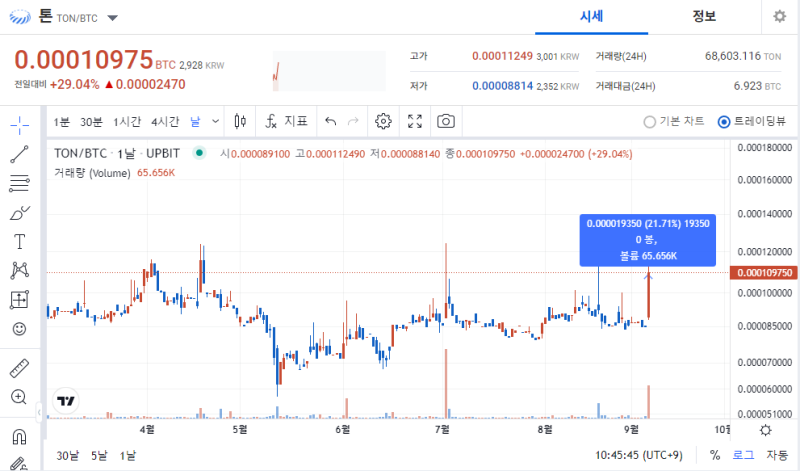Select the crosshair cursor tool
Image resolution: width=800 pixels, height=471 pixels.
(19, 125)
